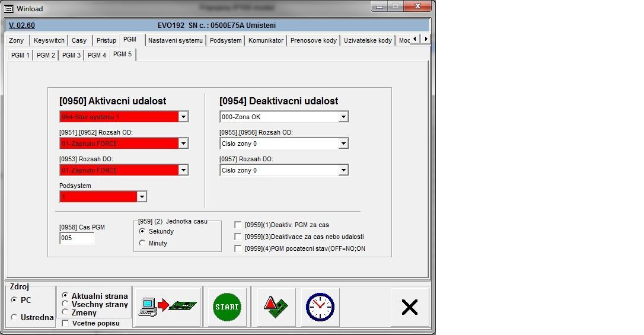Image resolution: width=644 pixels, height=335 pixels.
Task: Select Vsechny strany radio option
Action: (65, 304)
